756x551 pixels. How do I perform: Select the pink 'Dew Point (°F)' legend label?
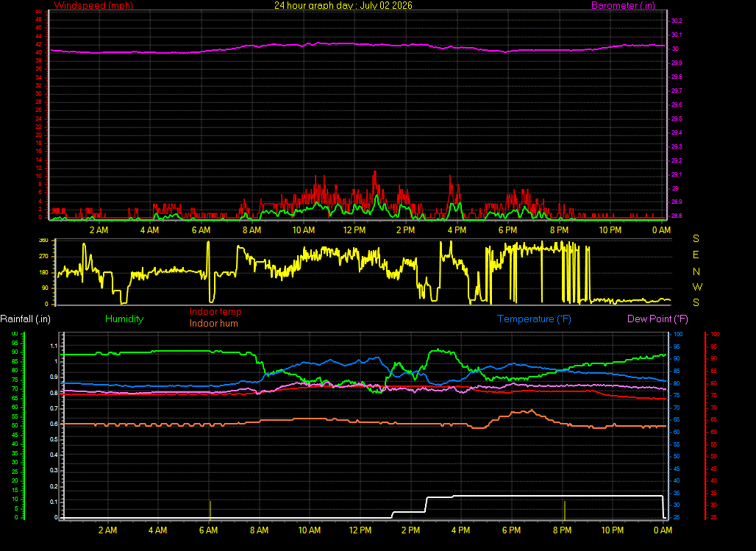(657, 319)
